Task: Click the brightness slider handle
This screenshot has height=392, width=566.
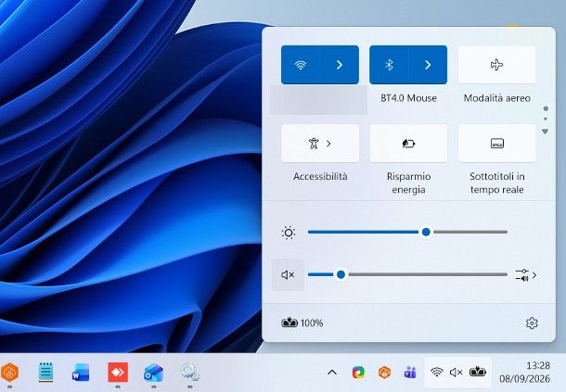Action: pyautogui.click(x=426, y=232)
